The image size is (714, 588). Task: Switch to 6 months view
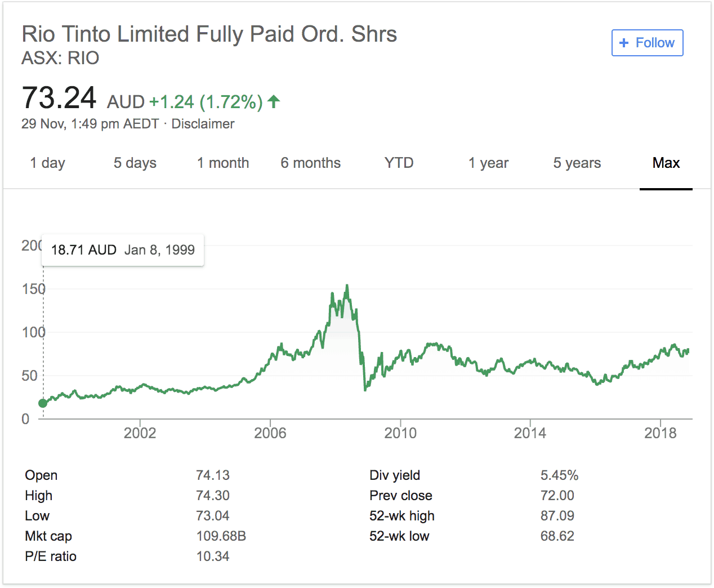point(310,163)
